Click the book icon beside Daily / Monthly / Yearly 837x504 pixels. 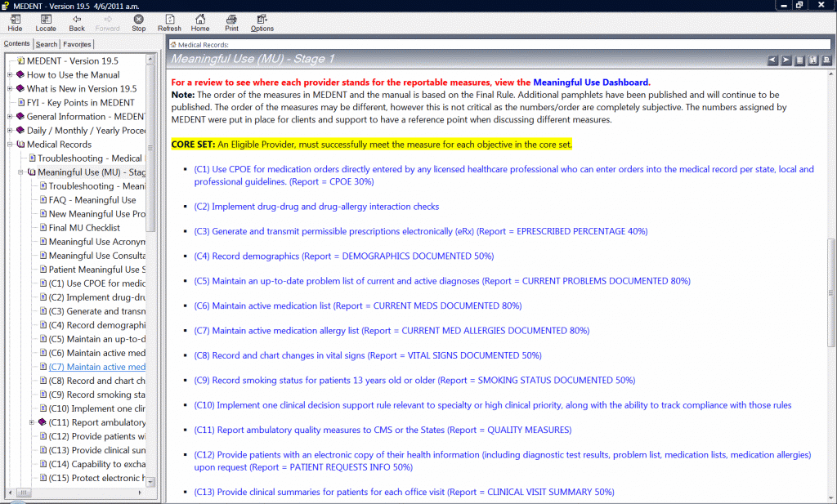(20, 130)
